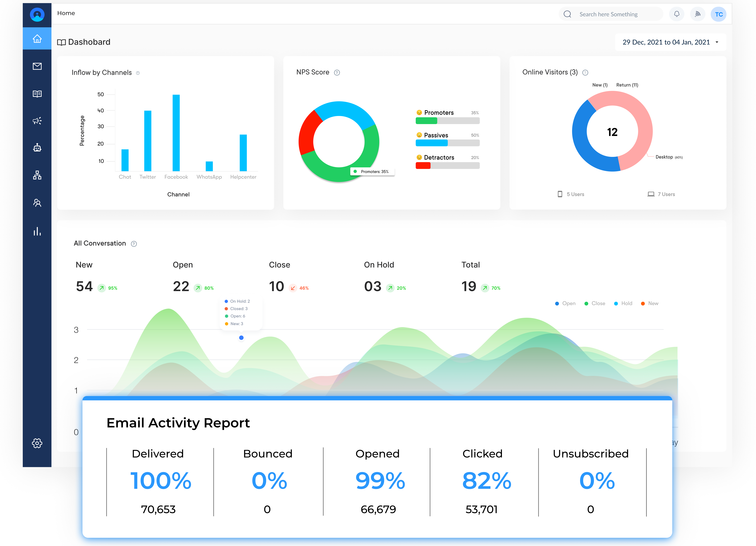Click the Facebook bar in Inflow chart
This screenshot has width=756, height=546.
(176, 133)
